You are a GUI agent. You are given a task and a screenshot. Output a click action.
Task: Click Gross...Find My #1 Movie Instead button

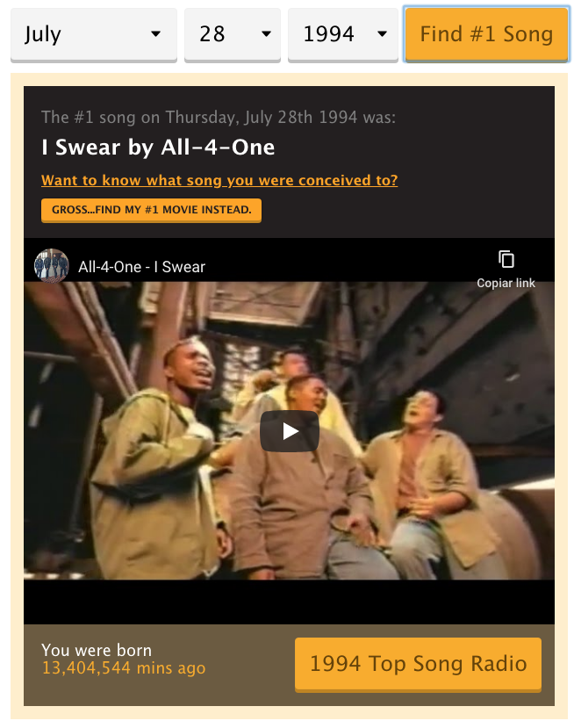coord(151,210)
